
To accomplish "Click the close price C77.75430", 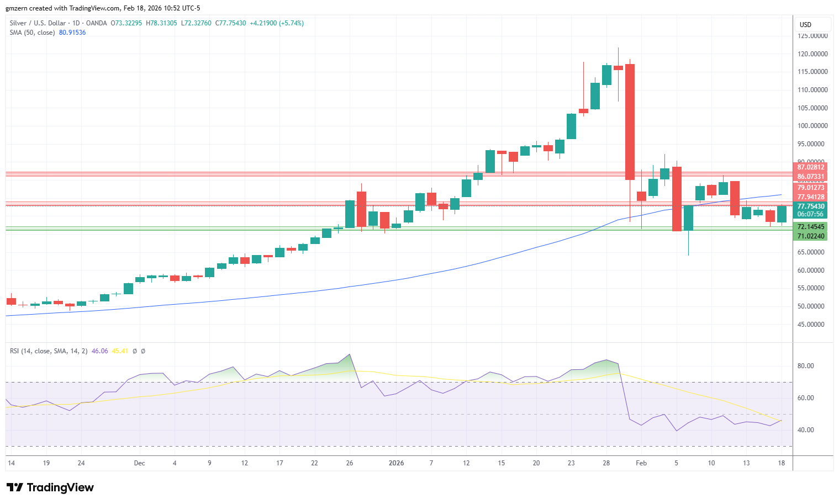I will click(231, 23).
